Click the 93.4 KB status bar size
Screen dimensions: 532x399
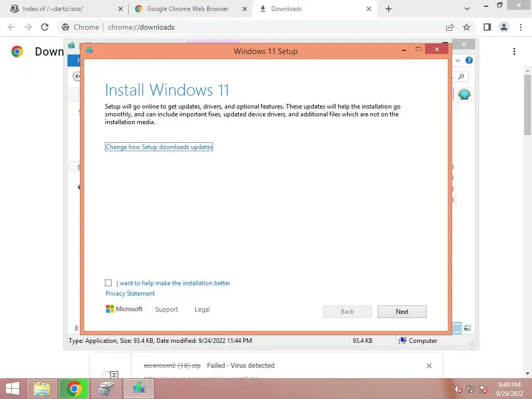362,341
